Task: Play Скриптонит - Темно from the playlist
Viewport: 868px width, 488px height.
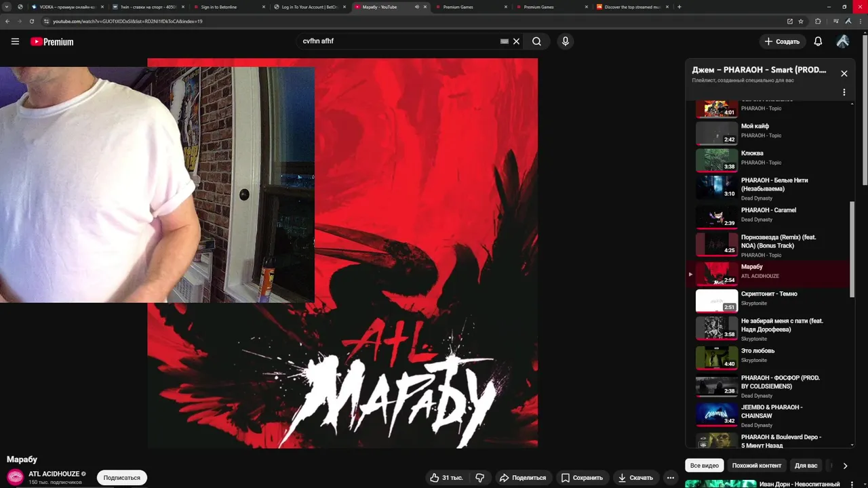Action: click(x=772, y=300)
